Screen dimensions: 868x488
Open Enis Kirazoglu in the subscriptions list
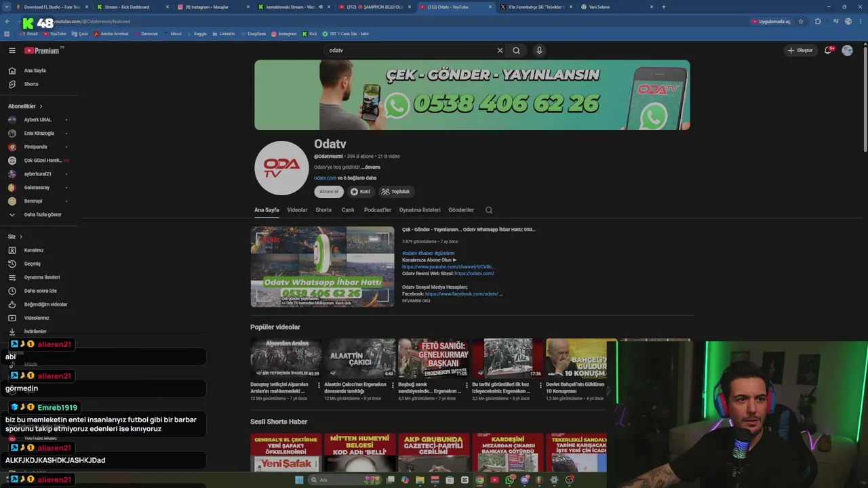(x=39, y=134)
